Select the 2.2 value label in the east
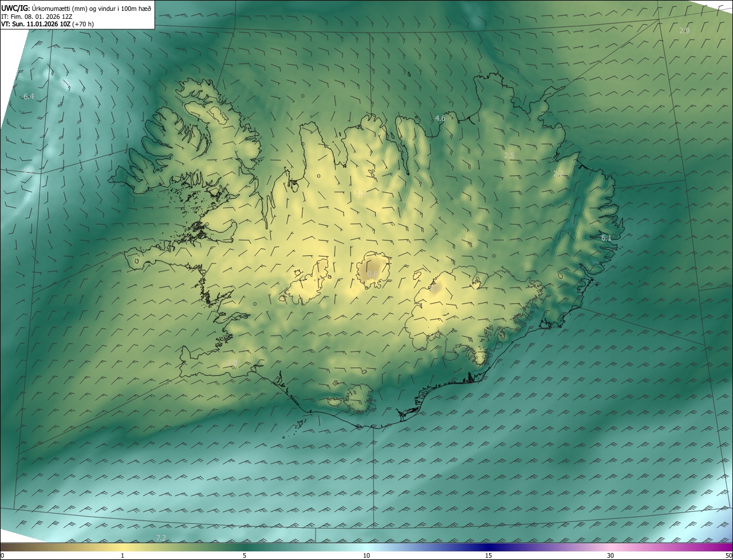The height and width of the screenshot is (560, 733). 558,174
